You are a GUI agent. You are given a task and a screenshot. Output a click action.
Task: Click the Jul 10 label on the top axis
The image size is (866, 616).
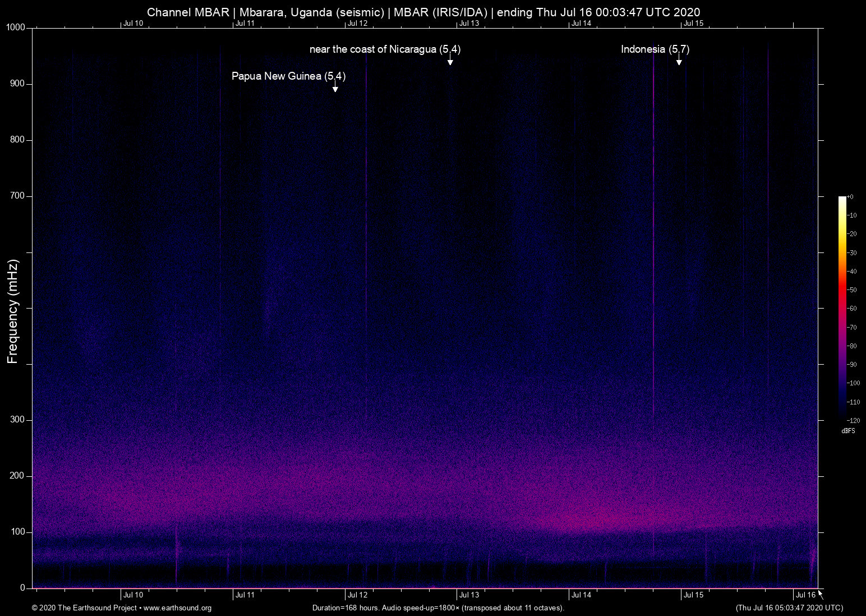tap(133, 23)
